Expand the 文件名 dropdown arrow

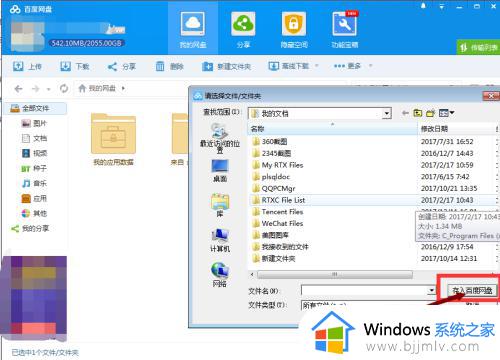tap(432, 290)
